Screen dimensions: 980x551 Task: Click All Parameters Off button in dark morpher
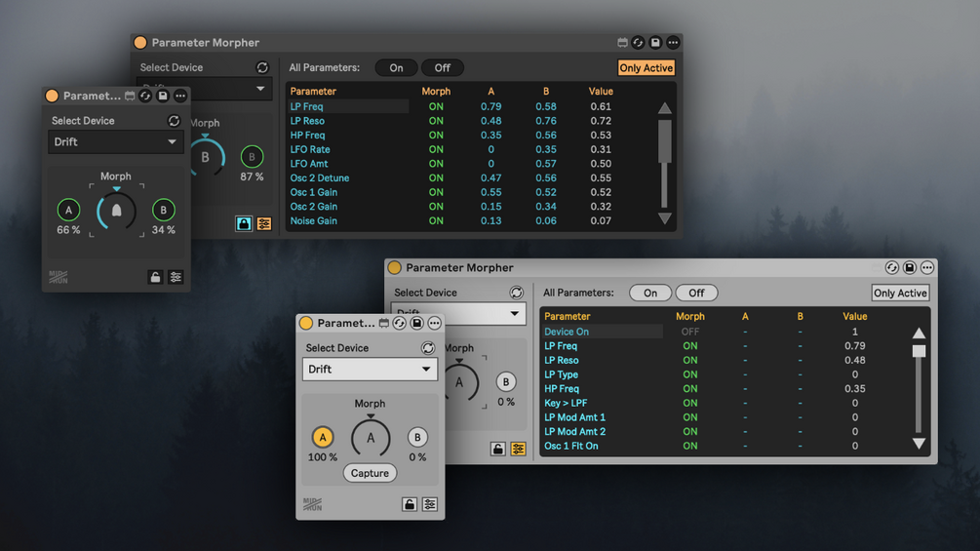tap(442, 67)
